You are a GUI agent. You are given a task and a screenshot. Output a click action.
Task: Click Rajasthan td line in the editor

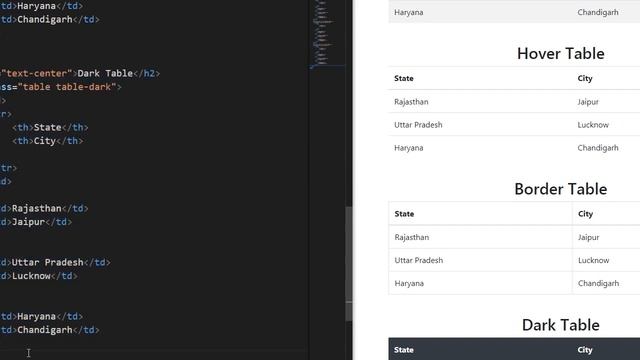coord(44,209)
